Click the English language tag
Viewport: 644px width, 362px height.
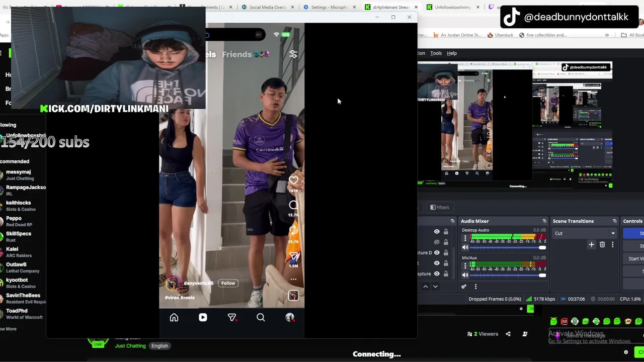[159, 346]
